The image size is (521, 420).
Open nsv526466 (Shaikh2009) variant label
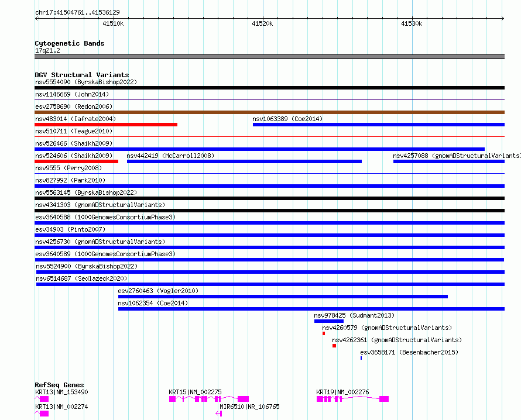74,143
